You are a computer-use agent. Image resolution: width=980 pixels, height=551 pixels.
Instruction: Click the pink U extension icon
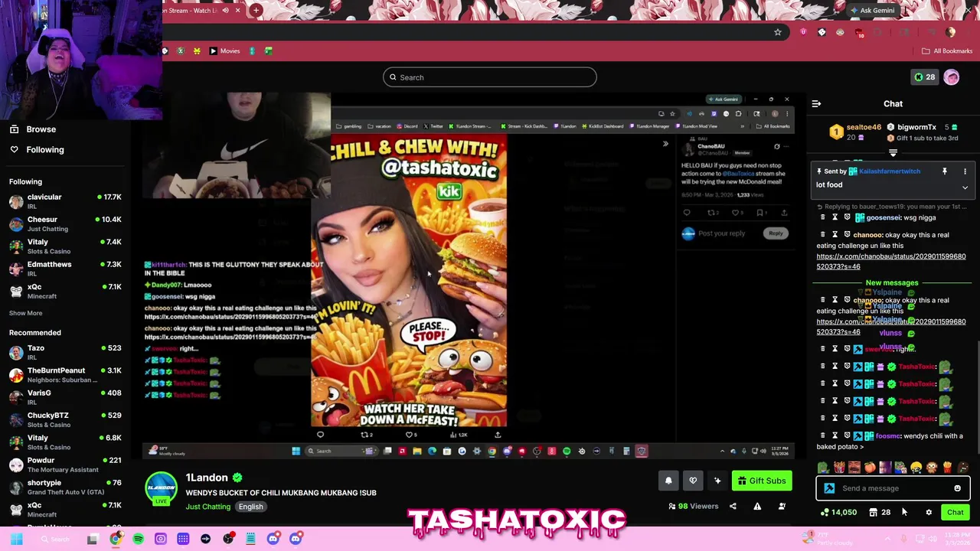(x=803, y=32)
